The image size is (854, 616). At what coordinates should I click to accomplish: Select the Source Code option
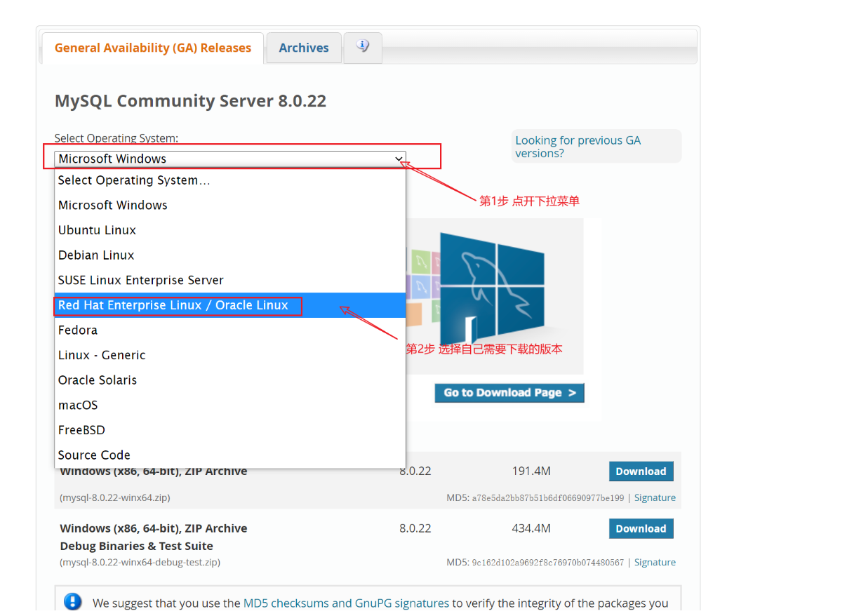click(230, 455)
